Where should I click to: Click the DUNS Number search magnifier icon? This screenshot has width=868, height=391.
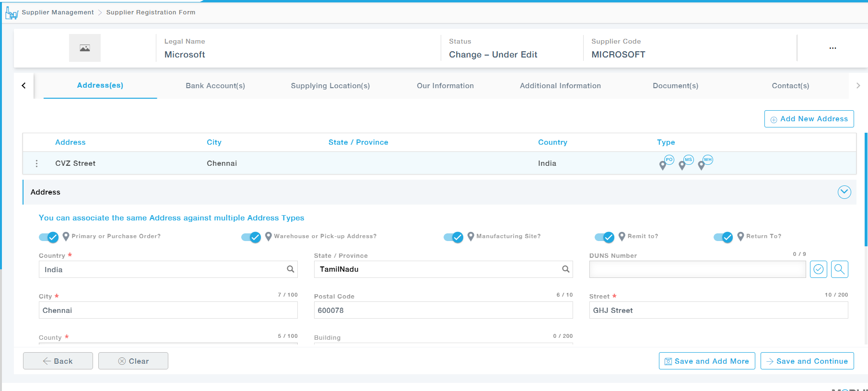point(839,269)
